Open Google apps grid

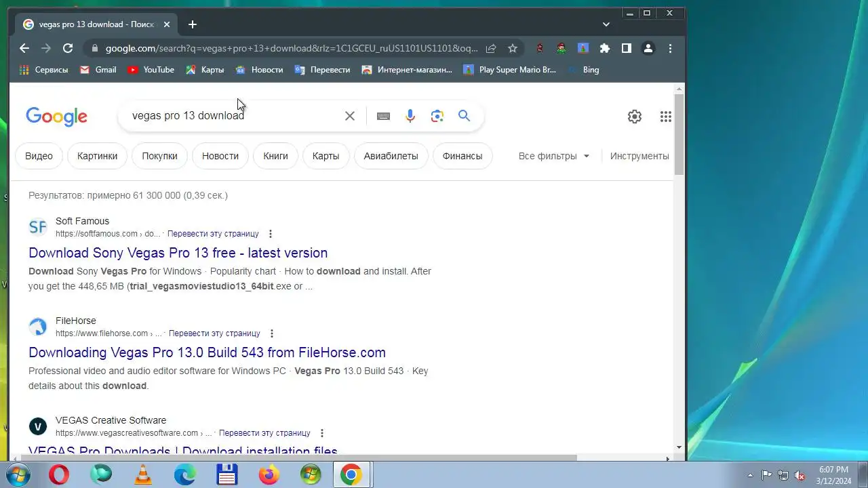[x=666, y=117]
